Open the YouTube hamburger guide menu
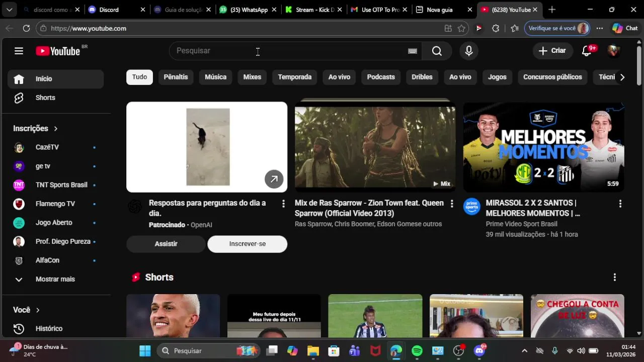 pyautogui.click(x=19, y=51)
